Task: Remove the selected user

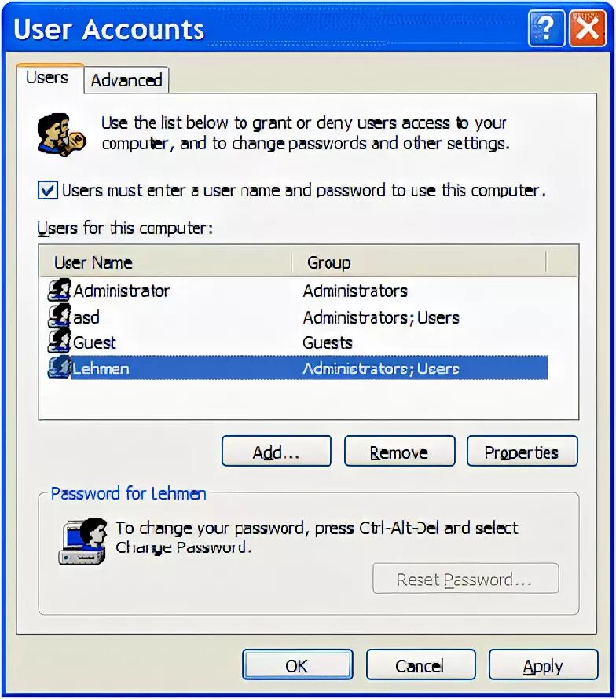Action: 399,451
